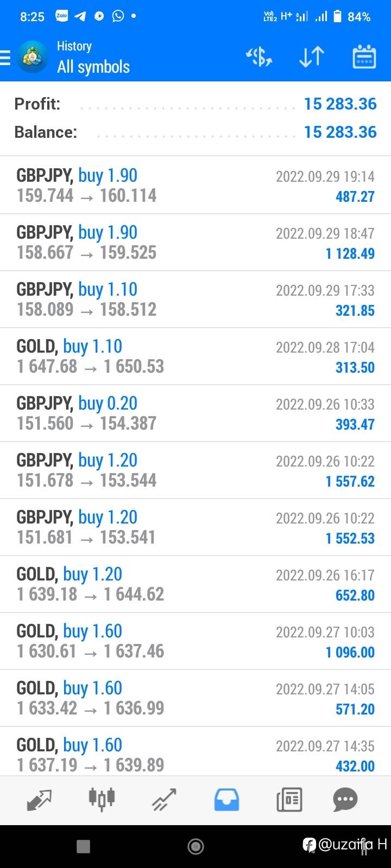Open the hamburger side menu
The width and height of the screenshot is (391, 868).
(5, 57)
